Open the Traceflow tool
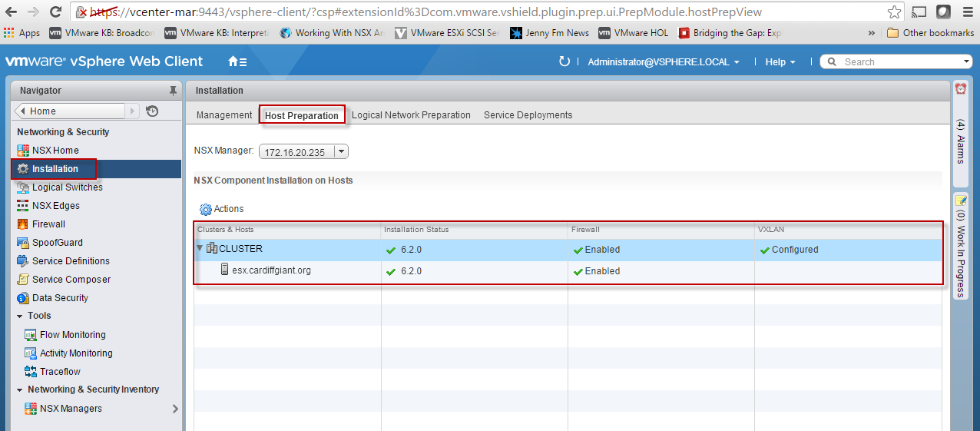 [60, 372]
